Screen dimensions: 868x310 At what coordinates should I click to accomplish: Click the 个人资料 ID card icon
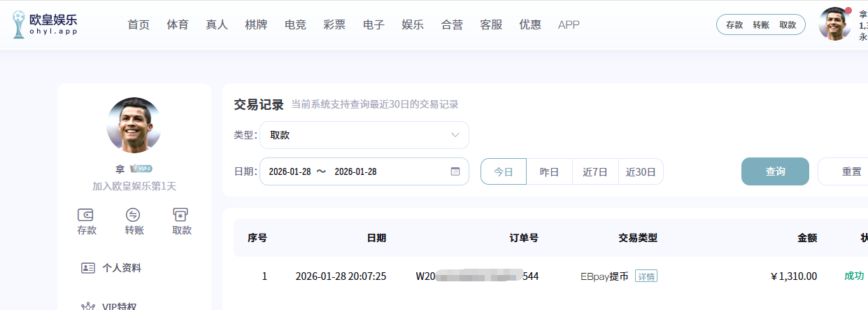(88, 268)
